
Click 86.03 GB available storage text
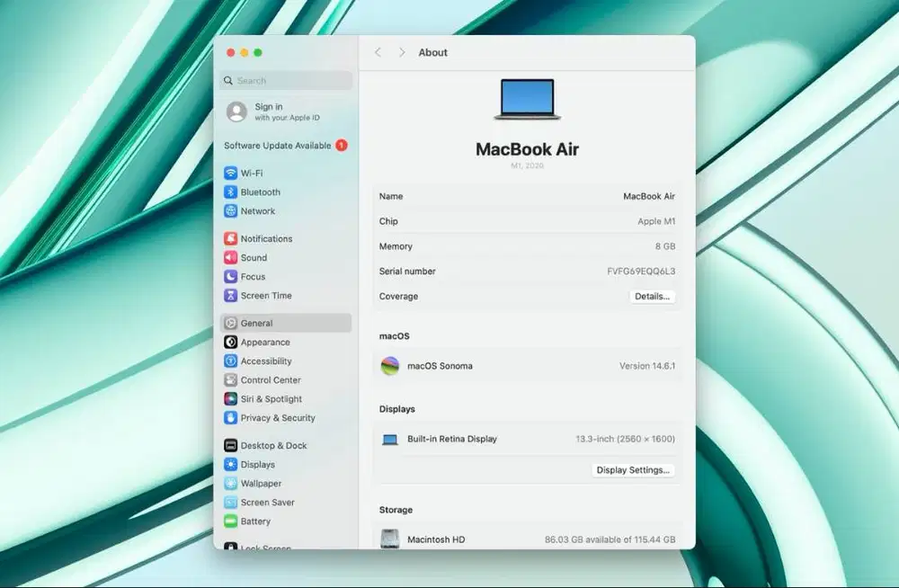pyautogui.click(x=610, y=539)
